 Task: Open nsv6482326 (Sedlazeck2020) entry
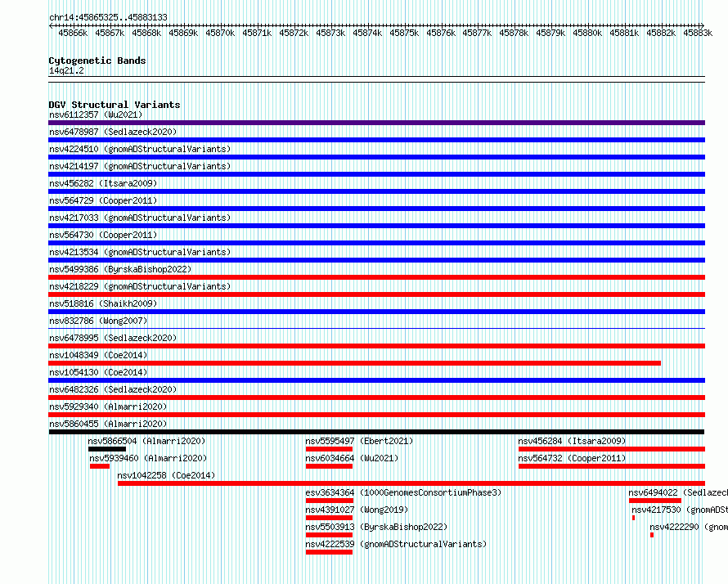coord(113,389)
